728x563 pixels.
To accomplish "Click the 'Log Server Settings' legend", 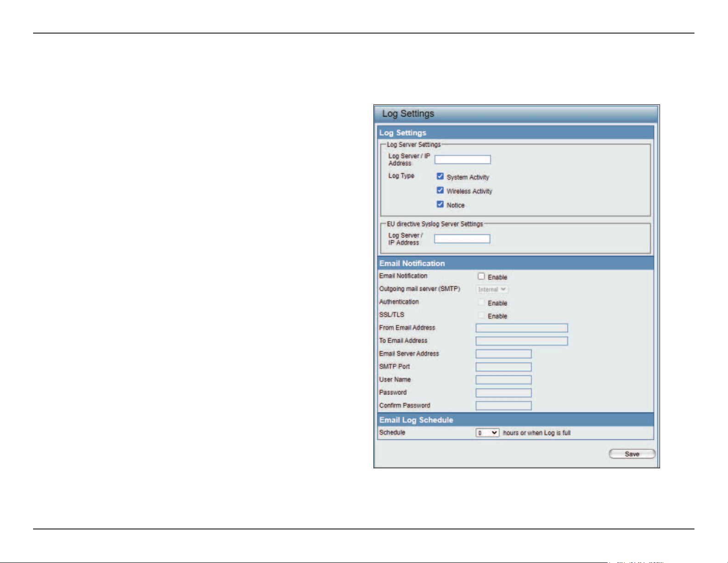I will 414,144.
